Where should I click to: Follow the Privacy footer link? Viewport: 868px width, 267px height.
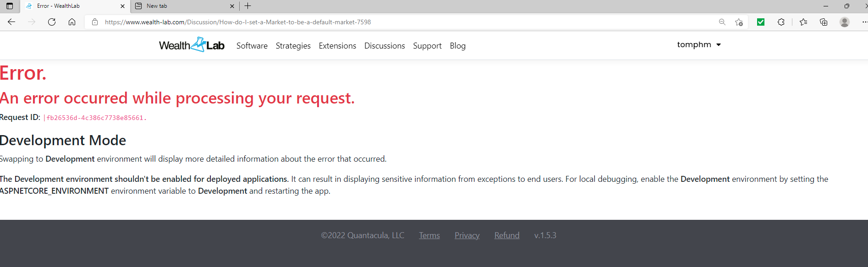pos(467,235)
